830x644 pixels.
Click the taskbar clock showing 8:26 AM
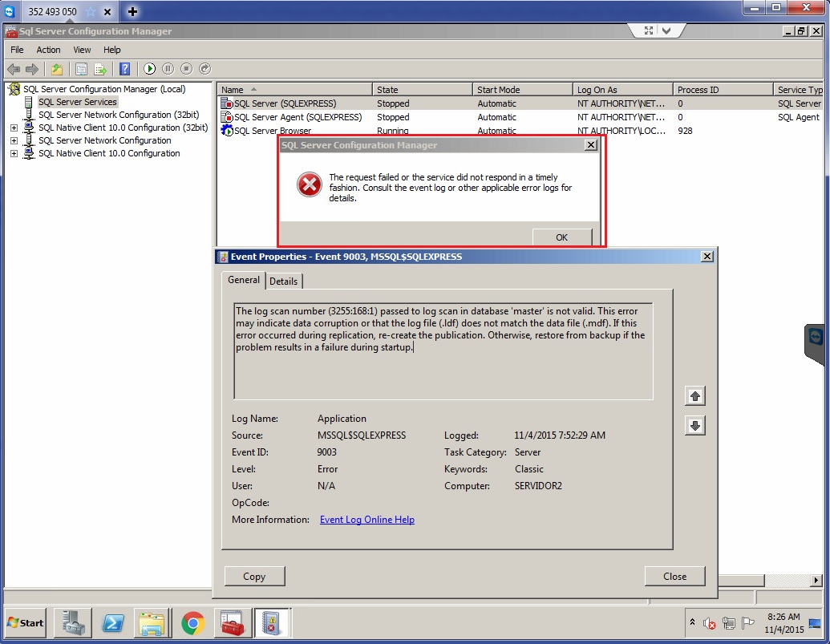tap(784, 623)
